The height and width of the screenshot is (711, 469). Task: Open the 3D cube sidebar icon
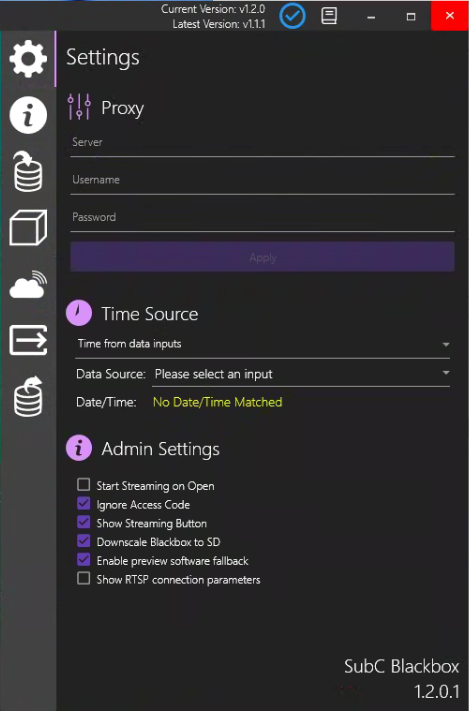(x=28, y=228)
